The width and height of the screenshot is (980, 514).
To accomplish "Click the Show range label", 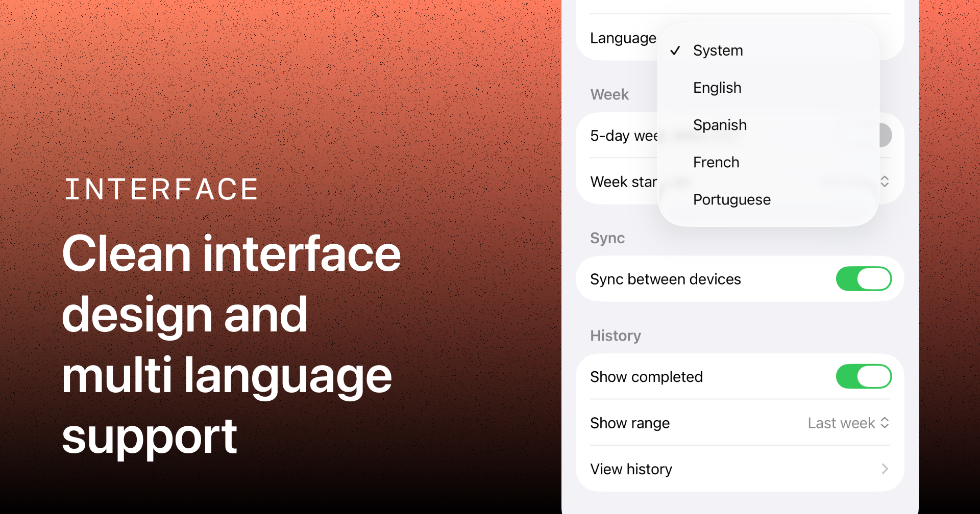I will (630, 423).
